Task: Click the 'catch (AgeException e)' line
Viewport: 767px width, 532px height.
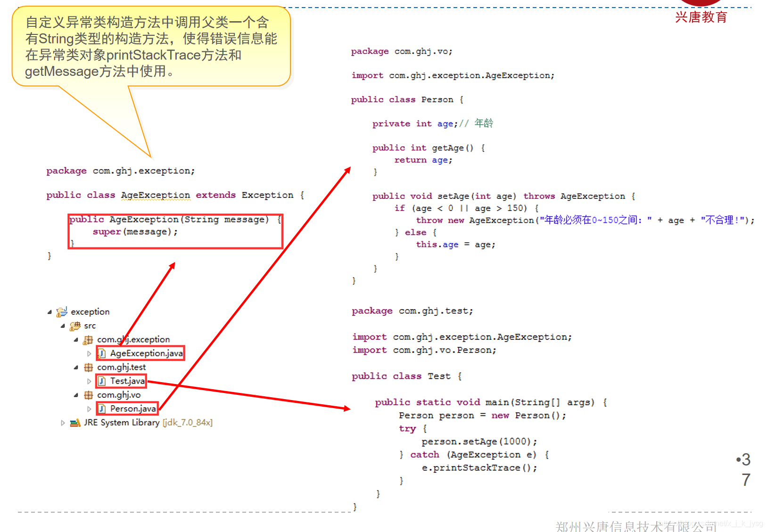Action: click(474, 455)
